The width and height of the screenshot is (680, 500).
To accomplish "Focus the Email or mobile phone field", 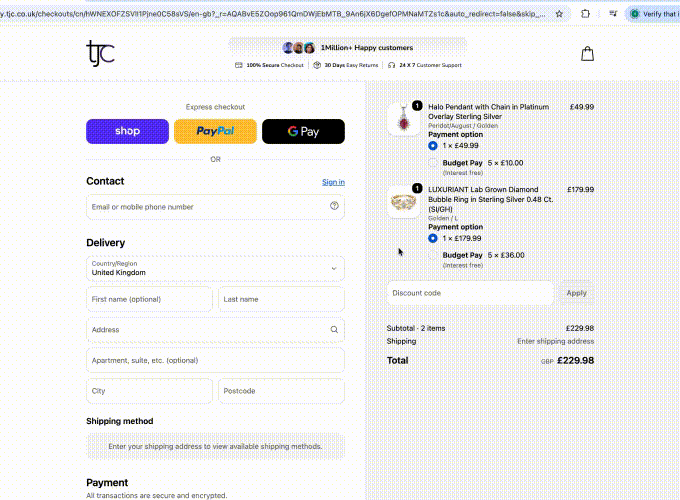I will click(x=216, y=207).
